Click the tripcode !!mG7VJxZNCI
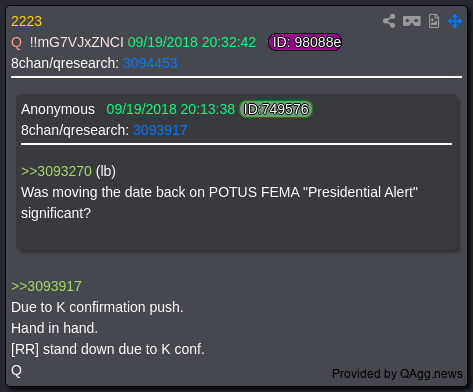 point(76,42)
